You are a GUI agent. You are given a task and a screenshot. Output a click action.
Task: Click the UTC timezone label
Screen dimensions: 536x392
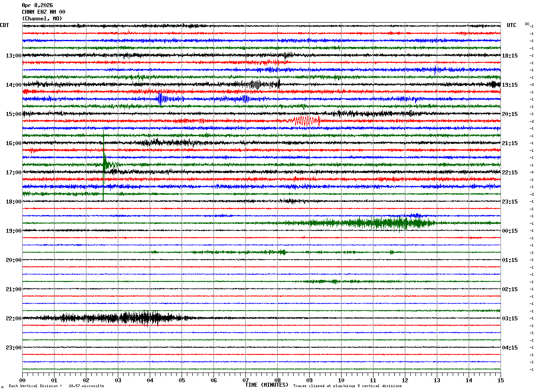pyautogui.click(x=512, y=25)
